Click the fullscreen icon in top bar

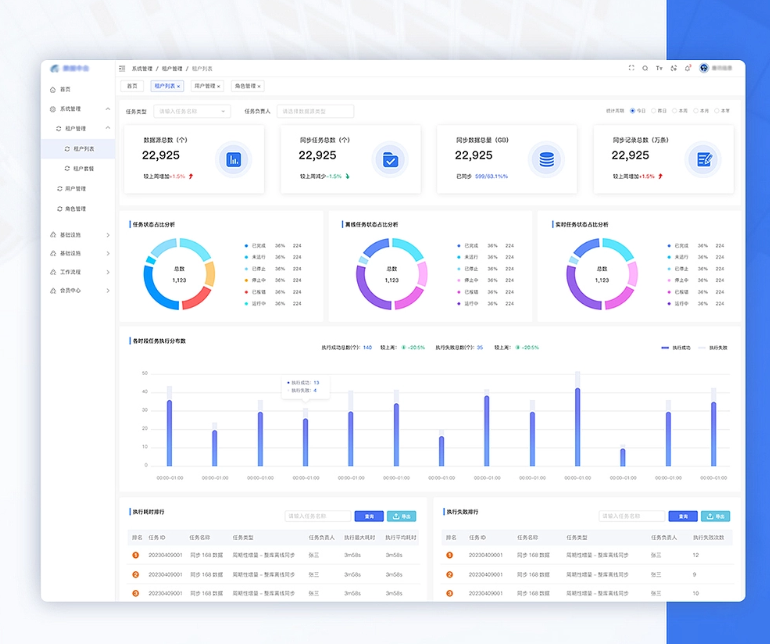[631, 68]
